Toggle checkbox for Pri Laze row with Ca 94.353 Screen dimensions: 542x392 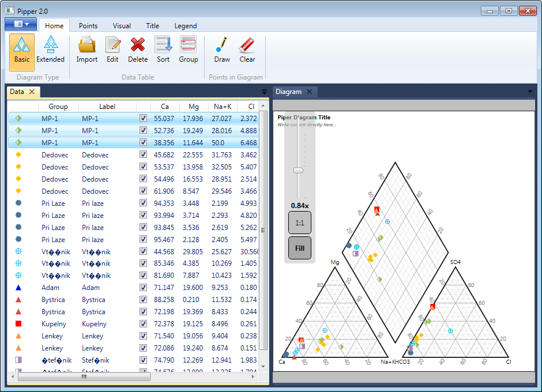143,203
